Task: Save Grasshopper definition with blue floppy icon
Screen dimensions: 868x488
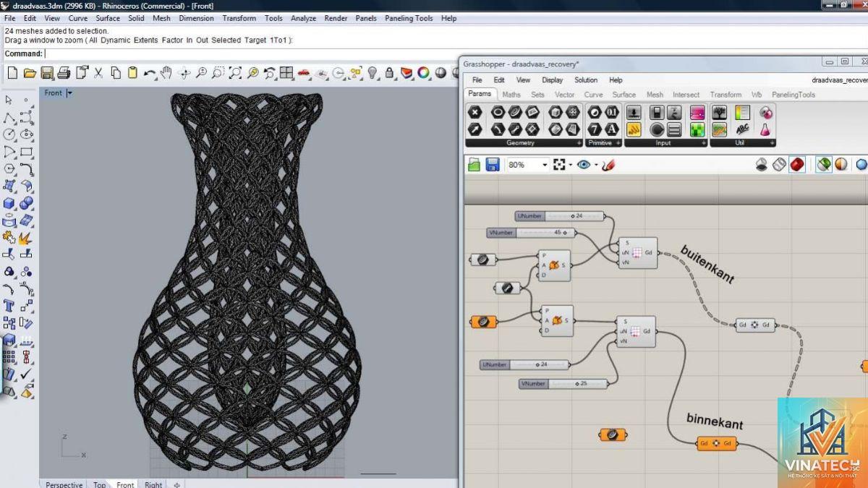Action: tap(493, 165)
